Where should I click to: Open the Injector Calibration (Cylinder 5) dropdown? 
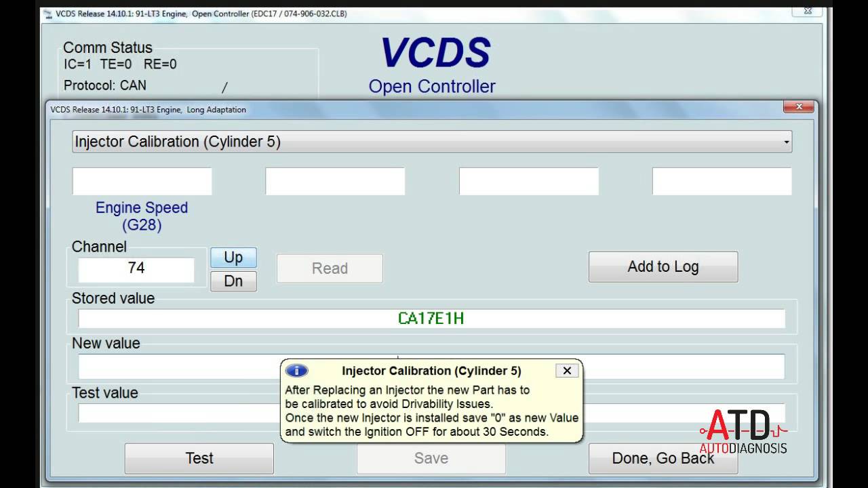click(432, 142)
